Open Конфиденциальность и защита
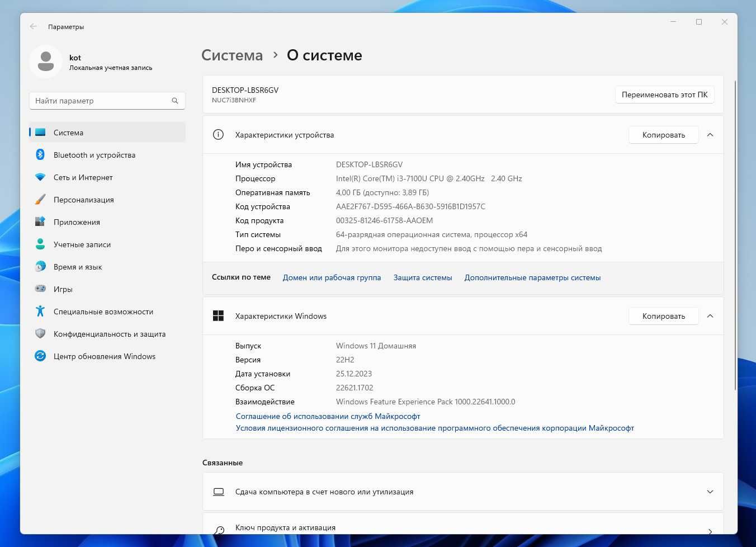Screen dimensions: 756x547 [107, 334]
